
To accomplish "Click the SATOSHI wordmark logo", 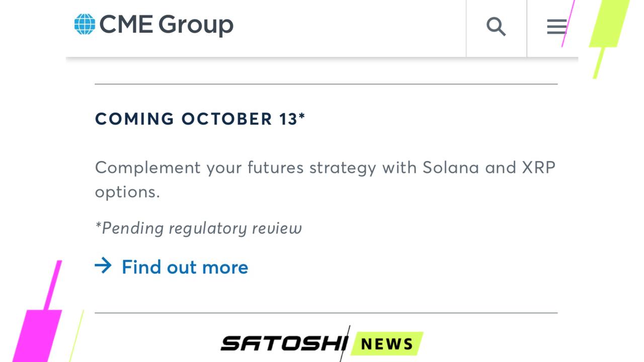I will pos(284,343).
